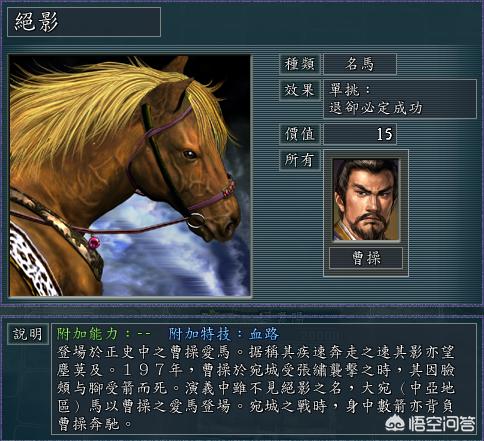Click the 悟空问答 watermark logo

(430, 423)
